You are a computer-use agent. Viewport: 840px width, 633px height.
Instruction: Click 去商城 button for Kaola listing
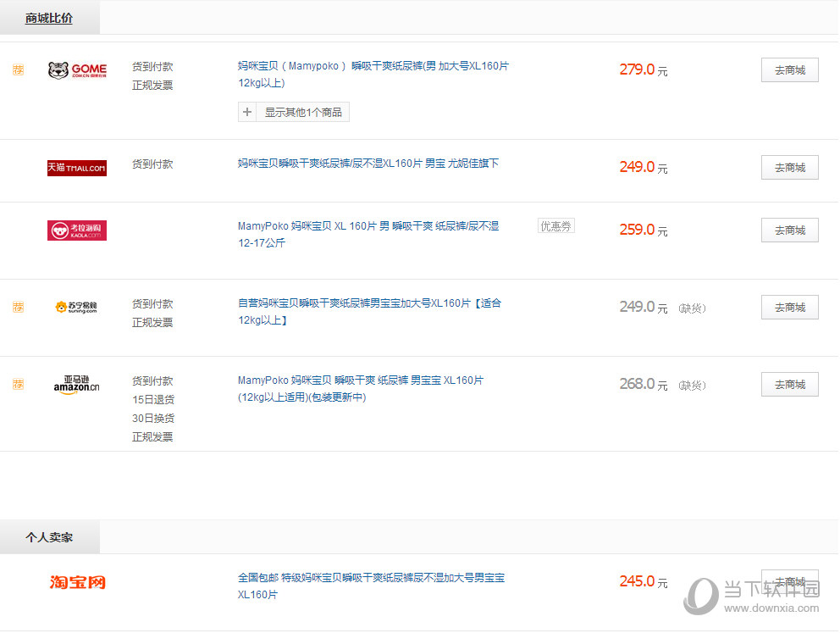789,230
